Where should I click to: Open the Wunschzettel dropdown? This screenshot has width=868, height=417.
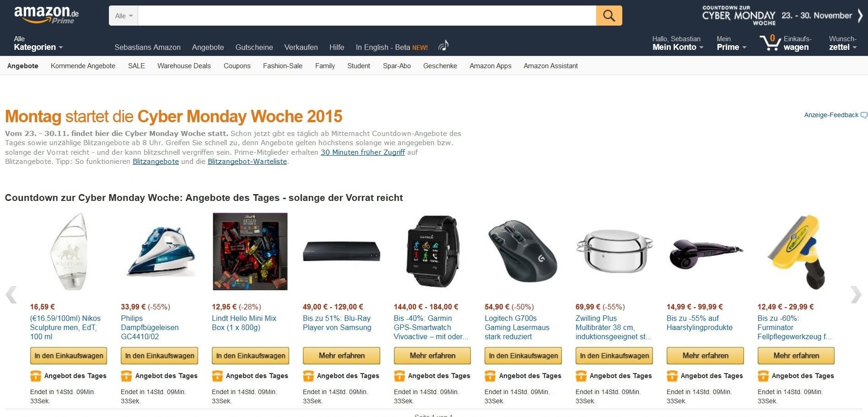(843, 43)
